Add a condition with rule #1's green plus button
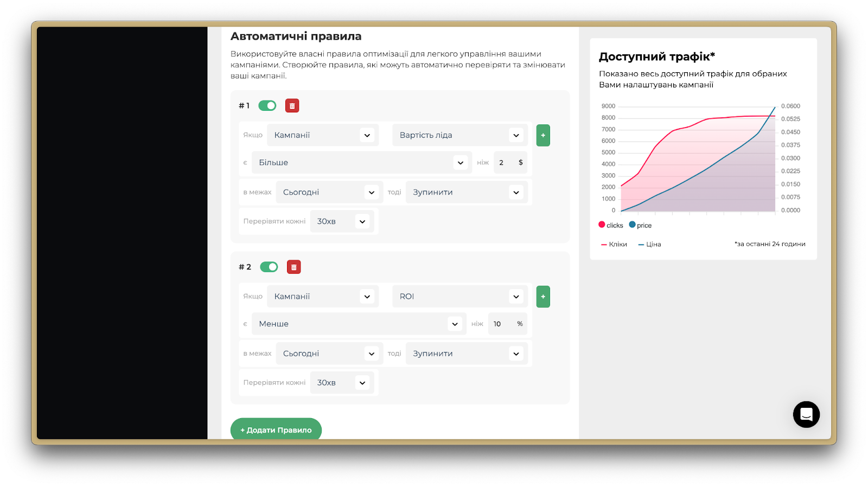Viewport: 868px width, 486px height. [543, 135]
